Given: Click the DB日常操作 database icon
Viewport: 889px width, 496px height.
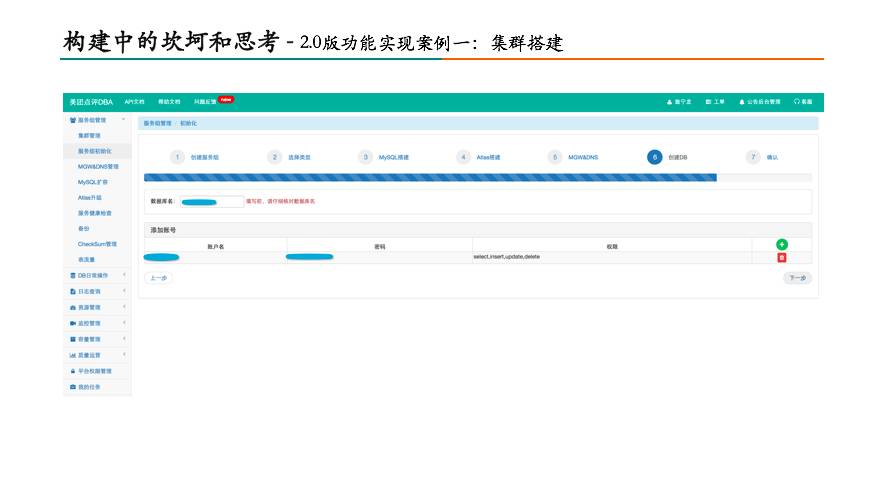Looking at the screenshot, I should pyautogui.click(x=73, y=275).
